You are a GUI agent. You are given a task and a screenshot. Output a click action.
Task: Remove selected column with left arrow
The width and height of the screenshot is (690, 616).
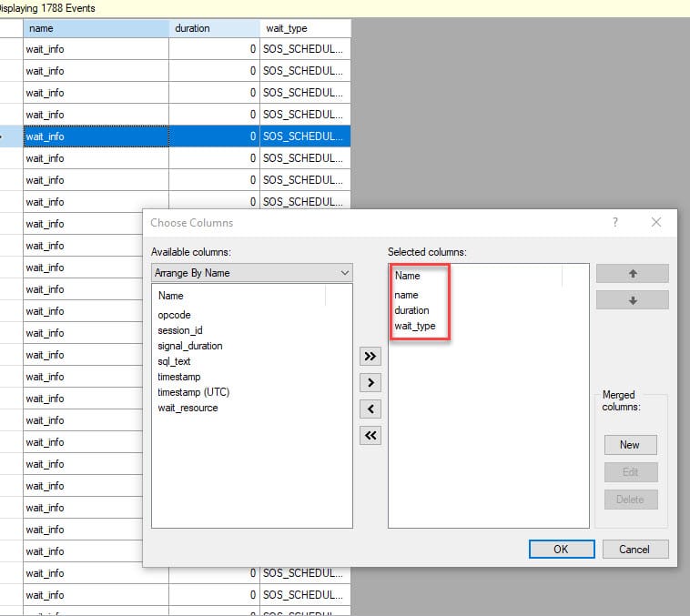[x=370, y=409]
